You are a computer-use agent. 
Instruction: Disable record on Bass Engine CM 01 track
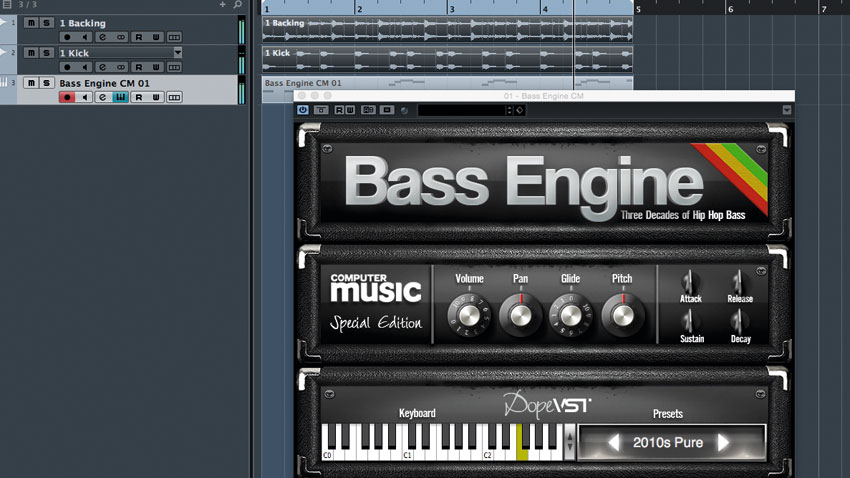point(67,97)
